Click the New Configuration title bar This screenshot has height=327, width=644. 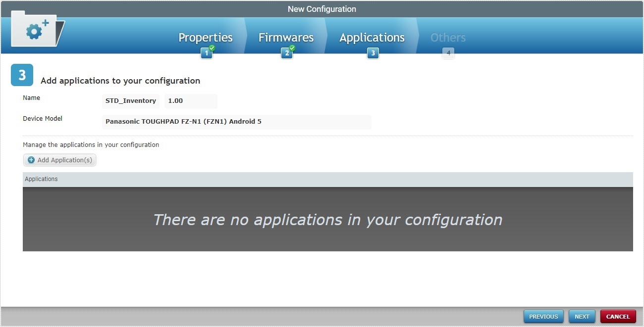point(322,8)
